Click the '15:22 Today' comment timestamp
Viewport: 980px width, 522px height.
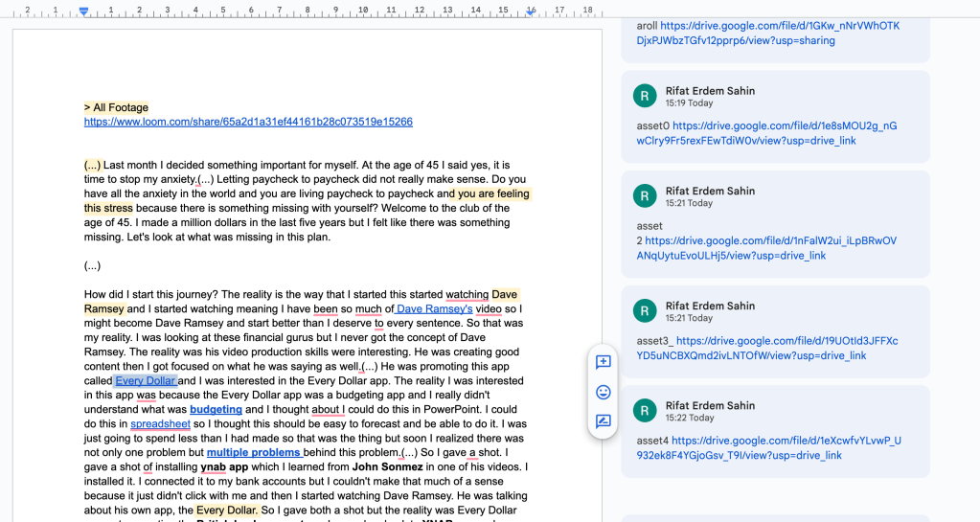(689, 418)
